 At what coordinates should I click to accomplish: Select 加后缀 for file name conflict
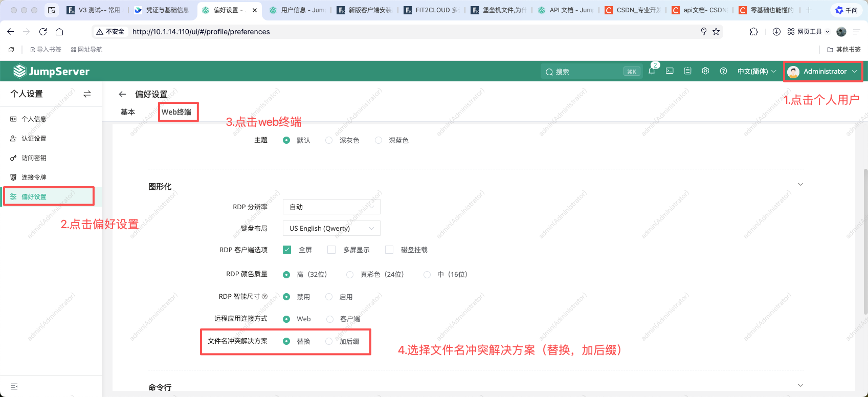[329, 341]
